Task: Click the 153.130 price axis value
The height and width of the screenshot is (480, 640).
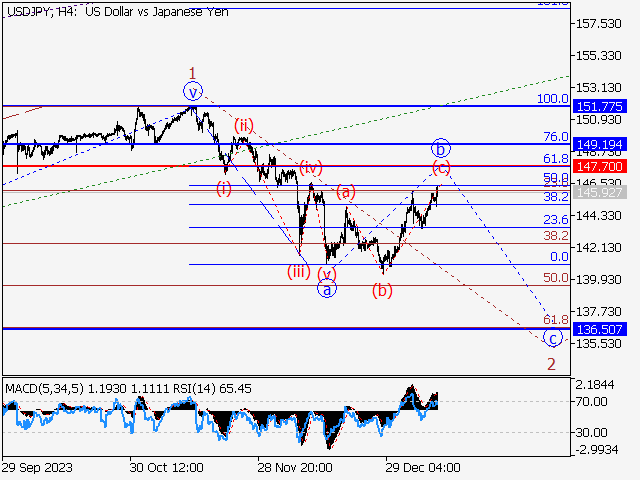Action: pyautogui.click(x=598, y=88)
